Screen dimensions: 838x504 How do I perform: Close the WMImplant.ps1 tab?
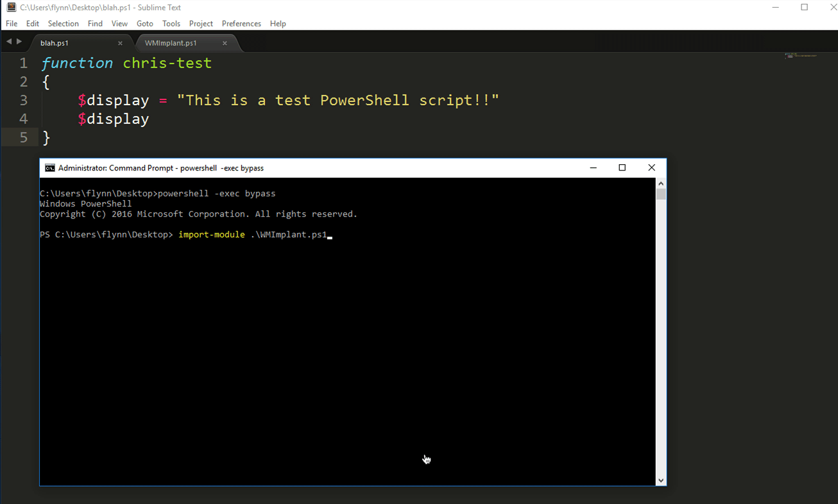tap(225, 44)
